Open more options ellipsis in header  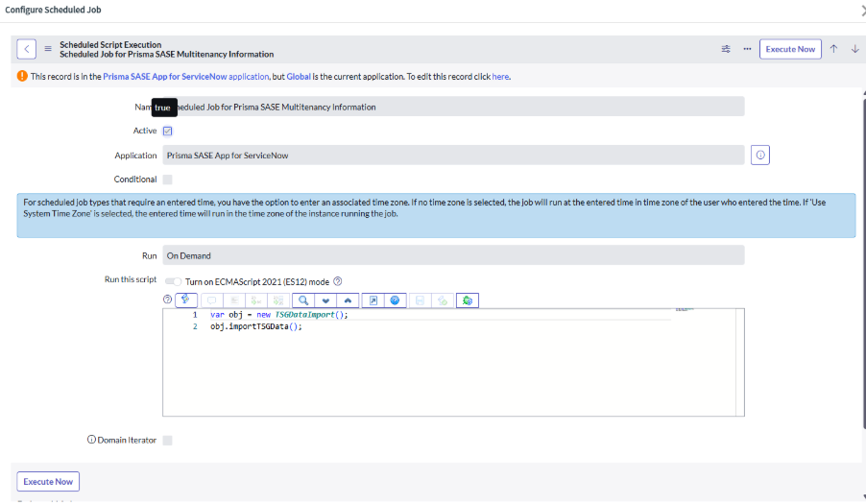click(747, 49)
